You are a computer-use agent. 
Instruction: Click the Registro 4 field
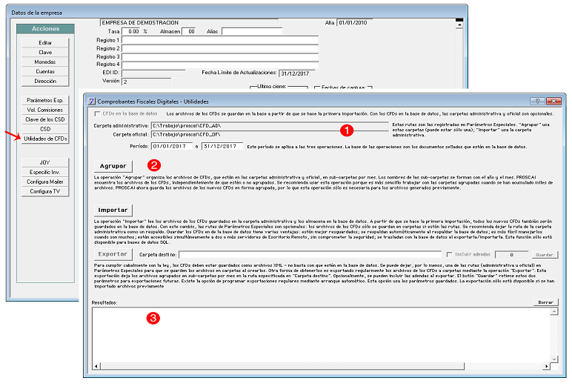(x=220, y=64)
